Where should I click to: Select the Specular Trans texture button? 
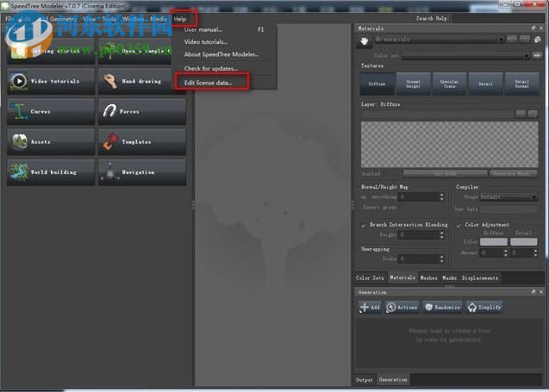click(450, 84)
